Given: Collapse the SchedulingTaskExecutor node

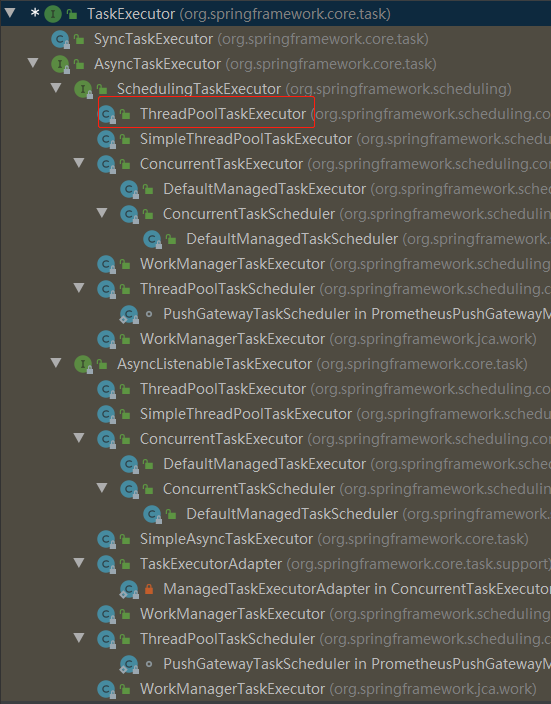Looking at the screenshot, I should 56,88.
